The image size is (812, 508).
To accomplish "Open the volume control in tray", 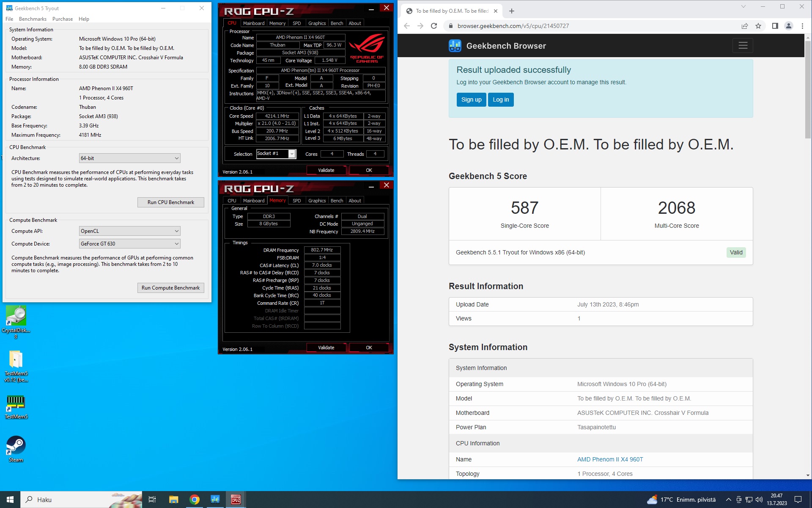I will click(759, 500).
